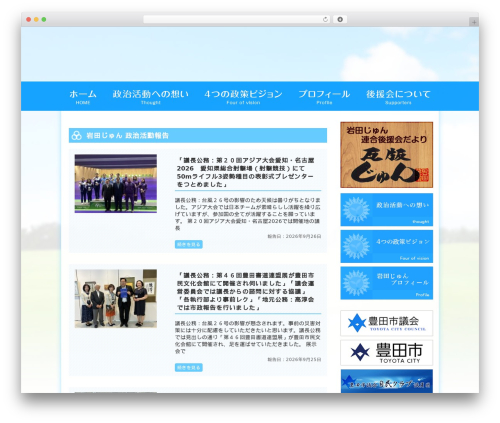Open 4つの政策ビジョン in the navigation bar
The image size is (500, 423).
point(243,97)
